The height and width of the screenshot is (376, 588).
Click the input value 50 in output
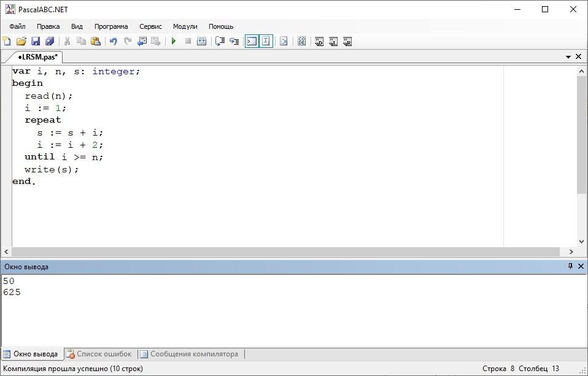click(9, 281)
